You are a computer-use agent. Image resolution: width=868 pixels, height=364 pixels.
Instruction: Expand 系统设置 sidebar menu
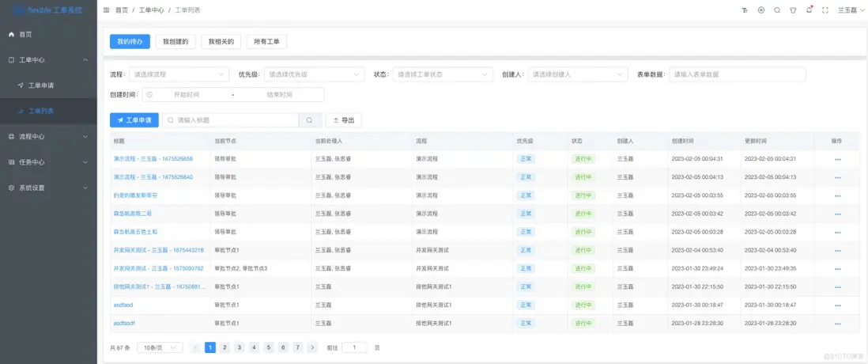[x=48, y=188]
